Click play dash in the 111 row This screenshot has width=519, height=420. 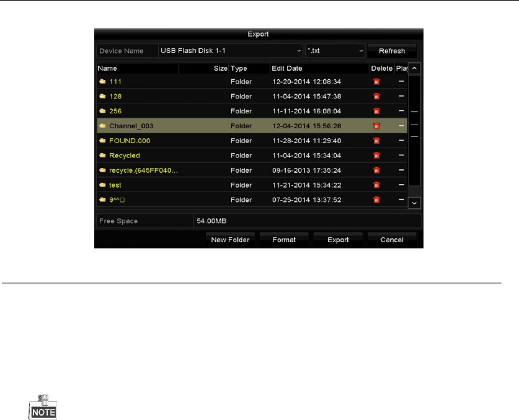tap(401, 81)
